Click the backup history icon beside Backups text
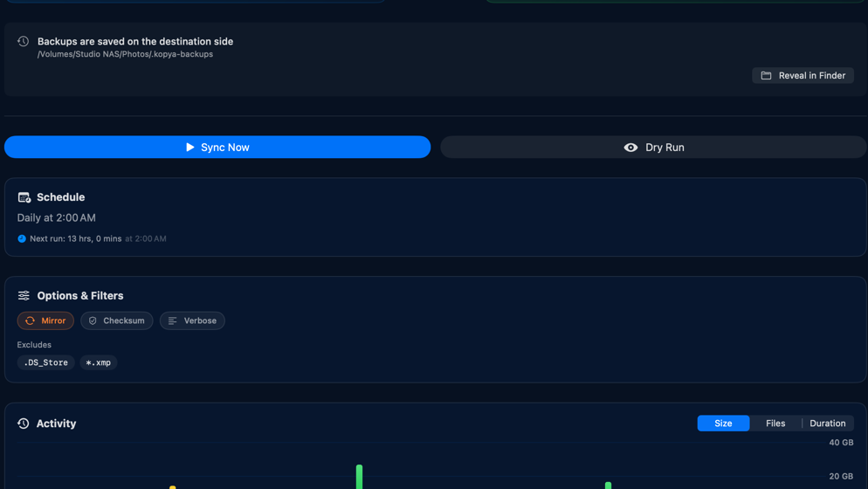Viewport: 868px width, 489px height. pos(24,42)
